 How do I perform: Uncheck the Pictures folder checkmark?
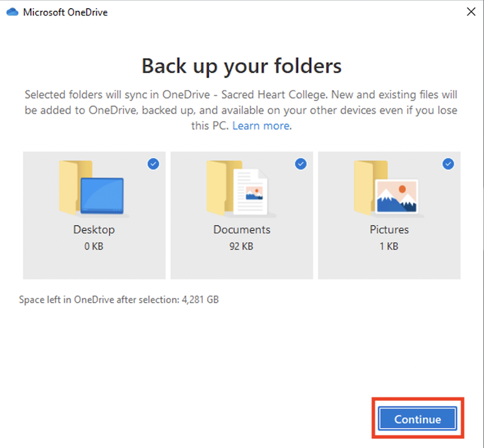click(x=448, y=164)
